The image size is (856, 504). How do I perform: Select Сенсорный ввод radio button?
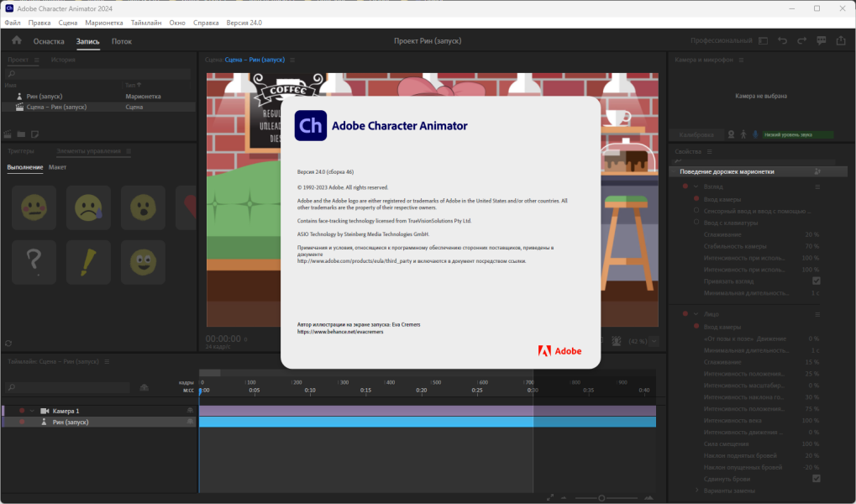click(696, 210)
